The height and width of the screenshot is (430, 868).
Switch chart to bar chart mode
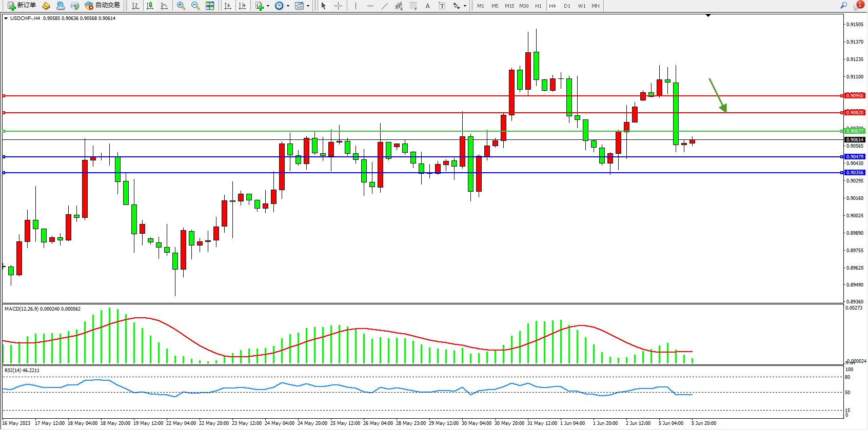click(x=135, y=6)
